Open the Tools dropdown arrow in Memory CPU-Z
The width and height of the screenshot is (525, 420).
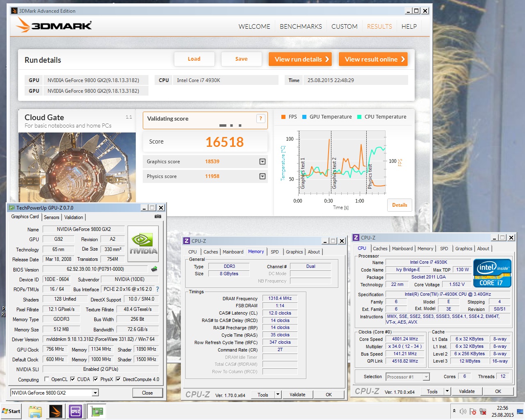click(278, 395)
